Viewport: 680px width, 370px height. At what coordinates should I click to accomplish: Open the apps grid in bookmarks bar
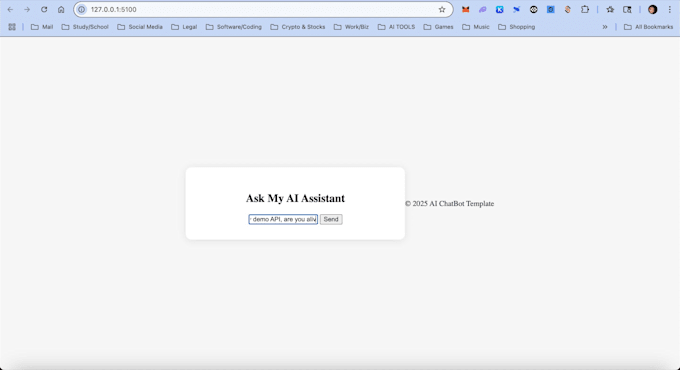pyautogui.click(x=12, y=27)
